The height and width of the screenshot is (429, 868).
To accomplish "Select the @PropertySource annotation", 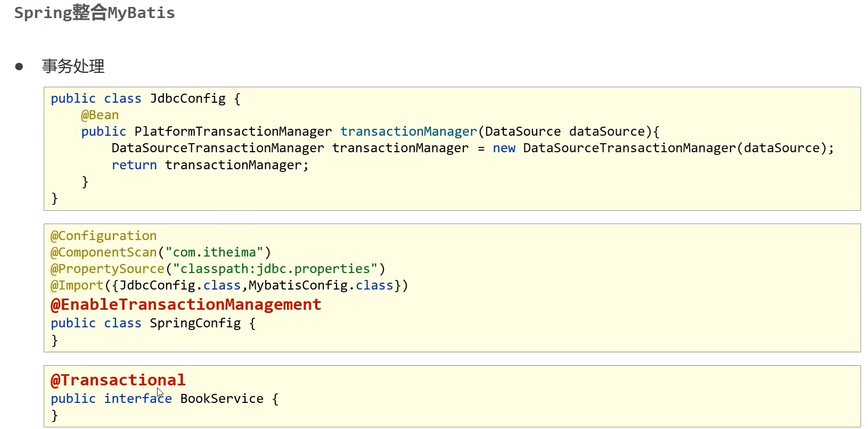I will (107, 269).
